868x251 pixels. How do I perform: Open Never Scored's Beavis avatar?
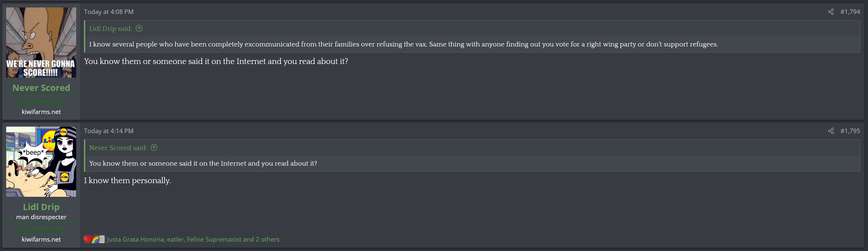[41, 43]
